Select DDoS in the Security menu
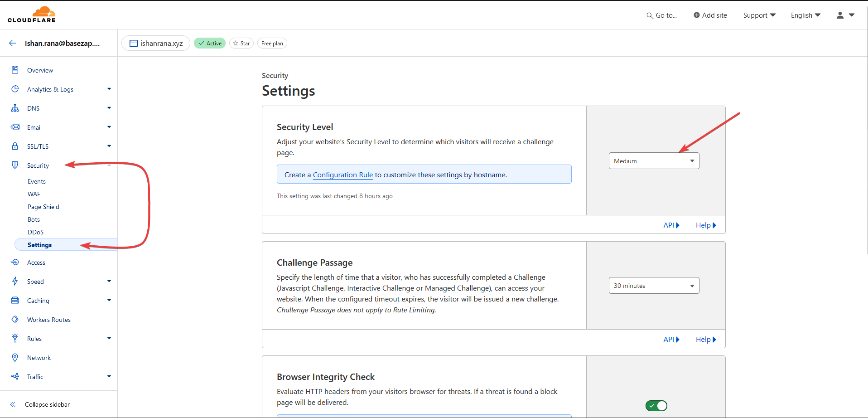 (35, 232)
